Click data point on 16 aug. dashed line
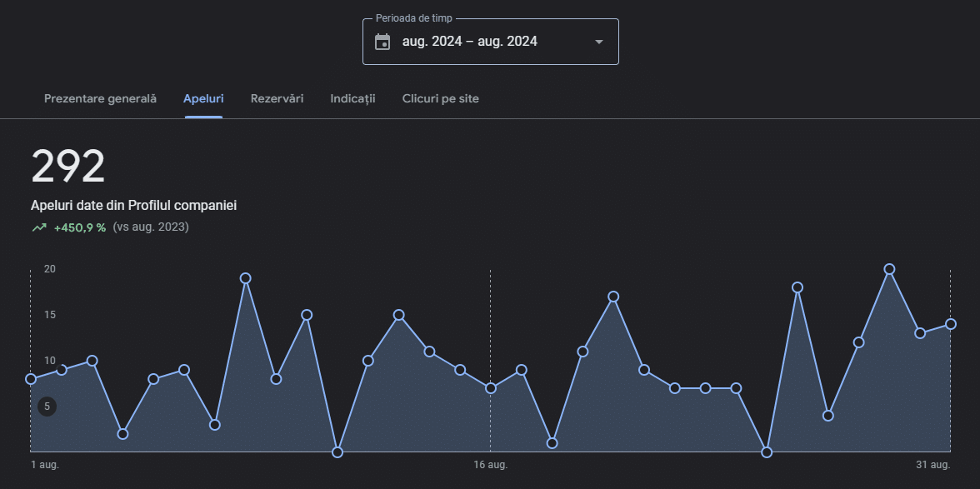 click(491, 388)
